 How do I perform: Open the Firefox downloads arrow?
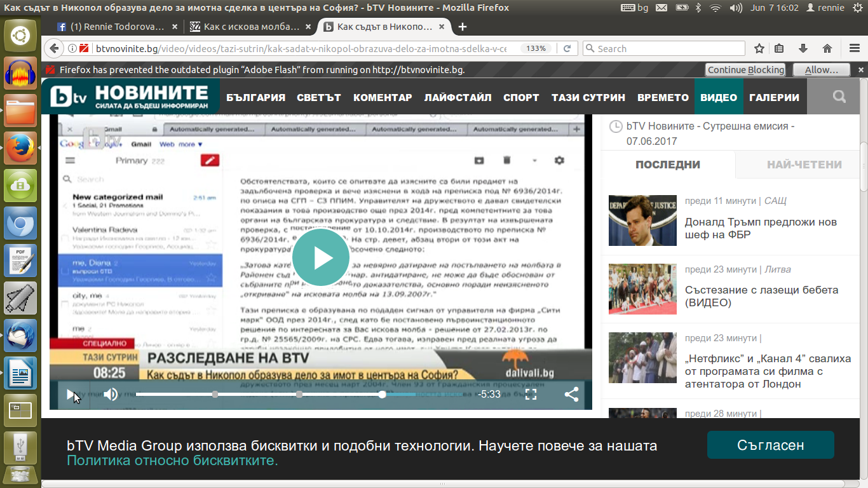[x=803, y=48]
